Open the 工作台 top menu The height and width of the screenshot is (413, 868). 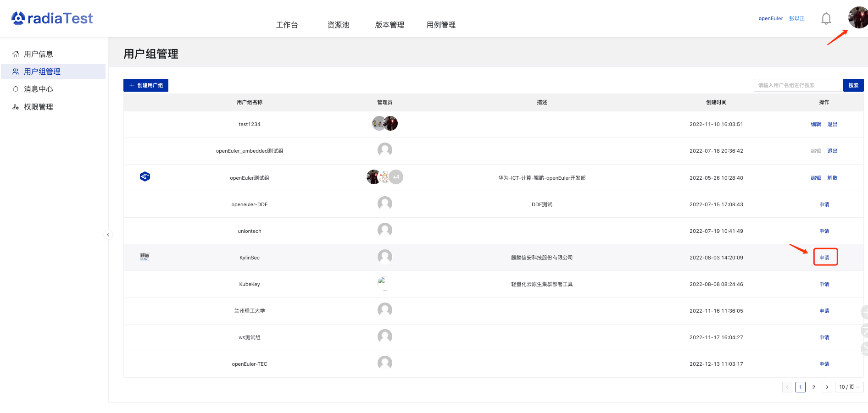click(287, 25)
